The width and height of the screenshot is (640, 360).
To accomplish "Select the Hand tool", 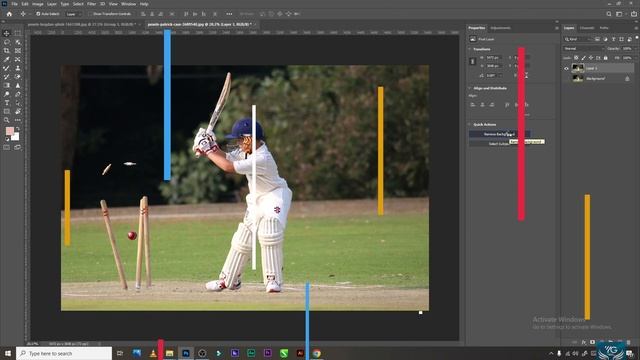I will click(18, 111).
